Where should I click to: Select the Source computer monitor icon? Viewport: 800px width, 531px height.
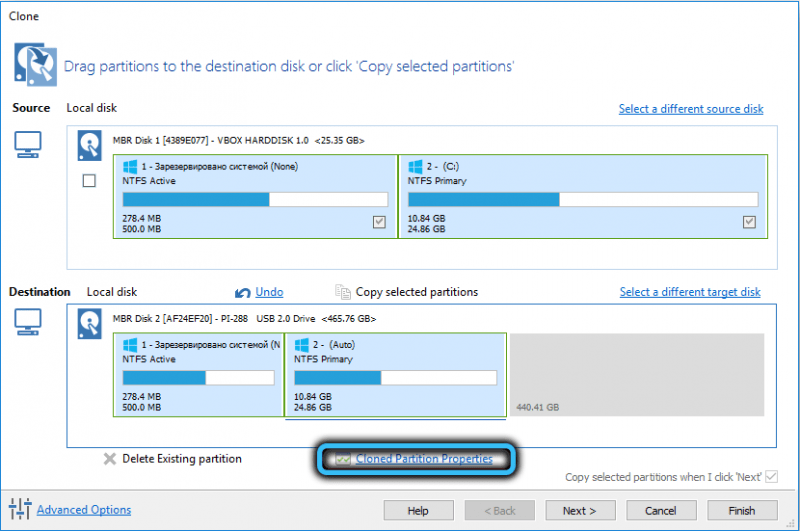click(28, 145)
